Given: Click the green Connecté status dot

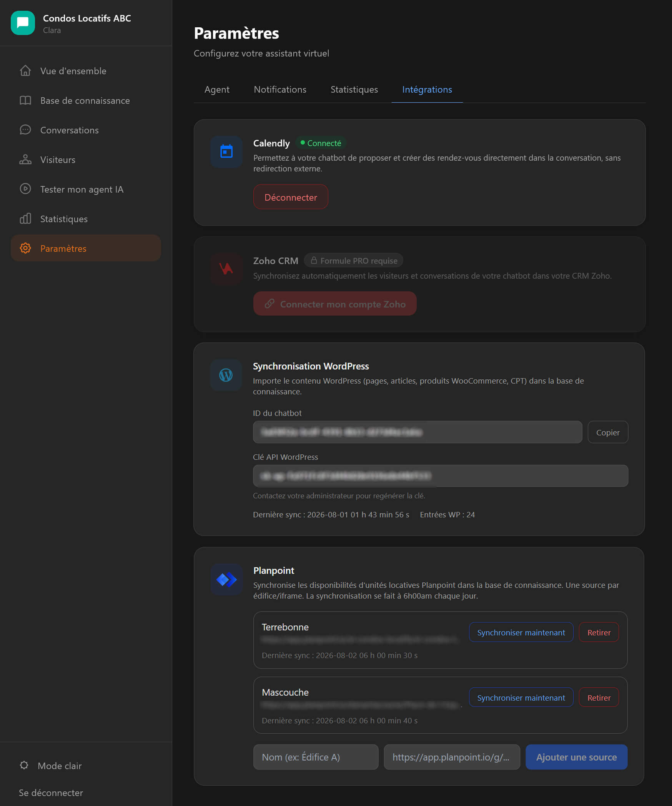Looking at the screenshot, I should click(x=303, y=143).
